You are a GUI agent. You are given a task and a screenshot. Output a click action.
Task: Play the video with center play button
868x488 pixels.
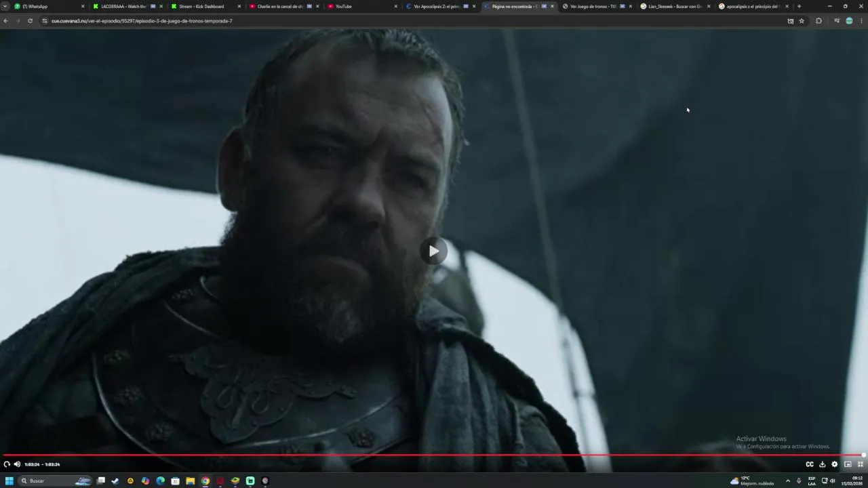point(433,251)
